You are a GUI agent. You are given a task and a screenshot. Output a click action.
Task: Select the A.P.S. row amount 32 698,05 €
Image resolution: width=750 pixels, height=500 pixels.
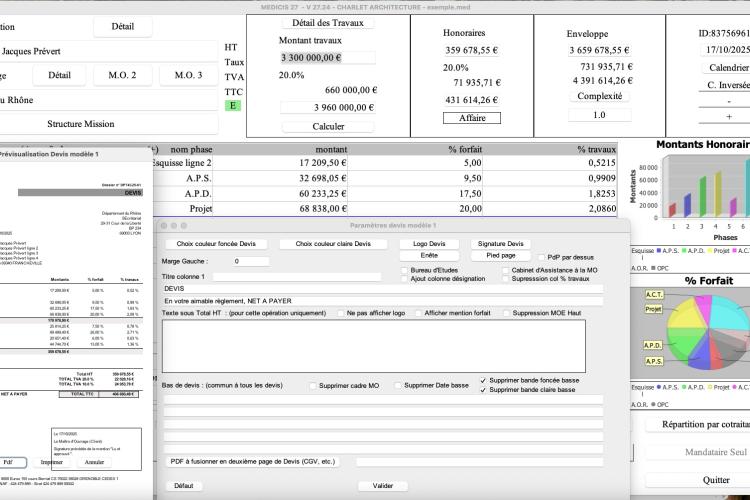point(280,178)
